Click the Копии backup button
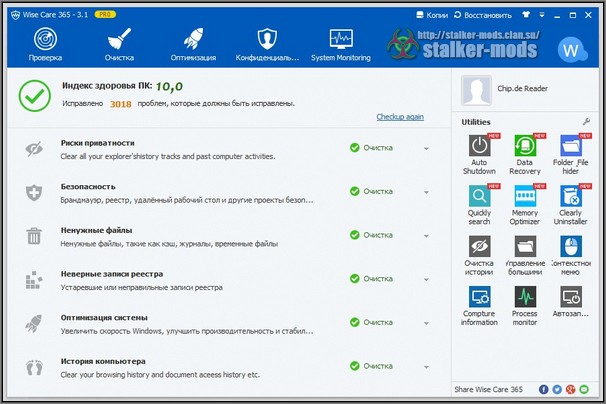 432,15
